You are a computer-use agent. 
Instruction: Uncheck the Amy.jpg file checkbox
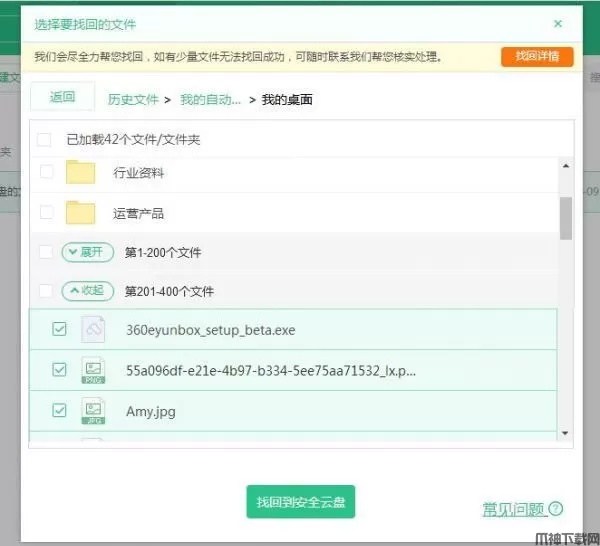tap(59, 411)
